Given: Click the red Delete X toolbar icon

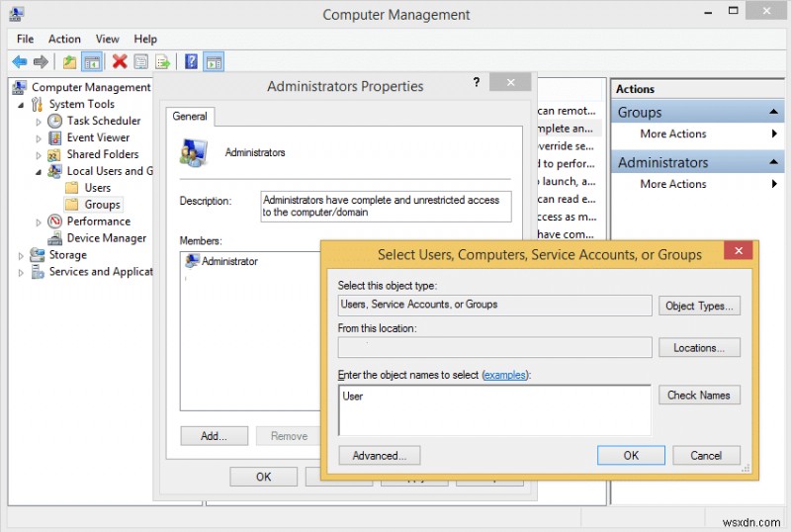Looking at the screenshot, I should point(120,61).
